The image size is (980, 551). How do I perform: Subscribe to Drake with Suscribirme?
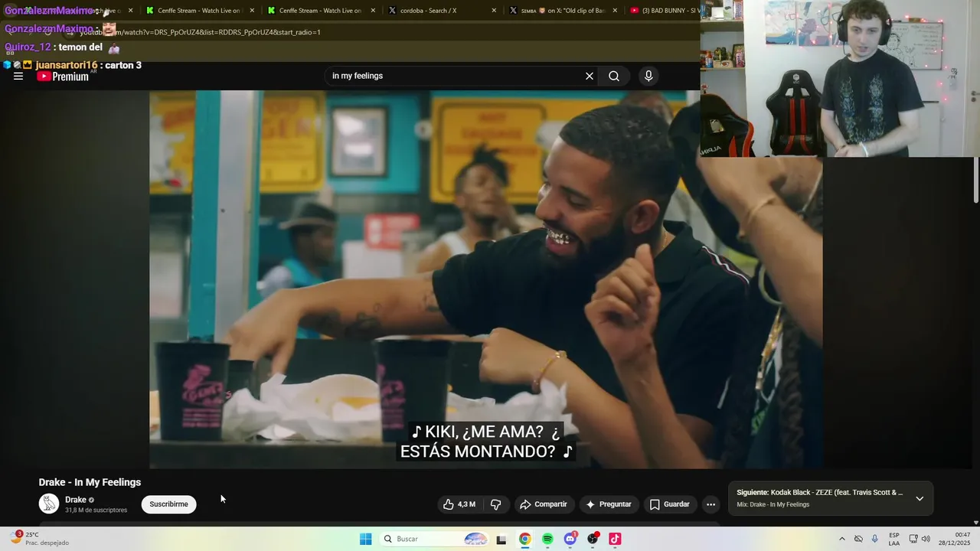click(x=168, y=504)
